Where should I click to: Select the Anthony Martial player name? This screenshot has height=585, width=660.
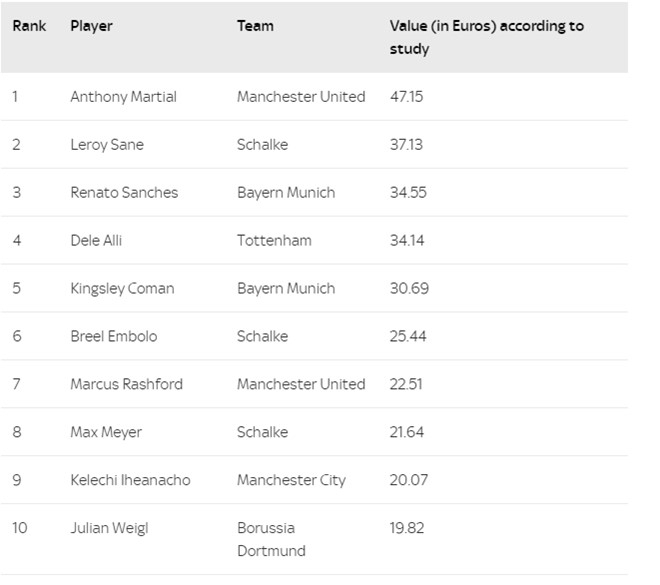click(123, 97)
